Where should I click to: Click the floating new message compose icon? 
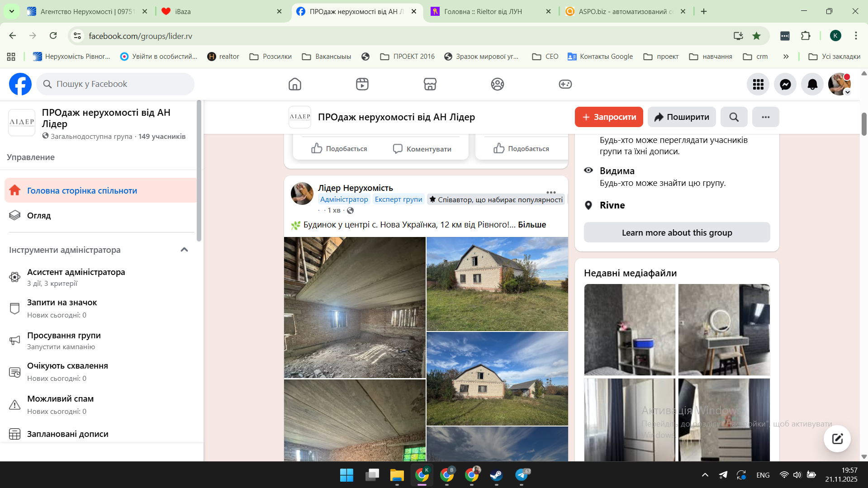tap(837, 438)
